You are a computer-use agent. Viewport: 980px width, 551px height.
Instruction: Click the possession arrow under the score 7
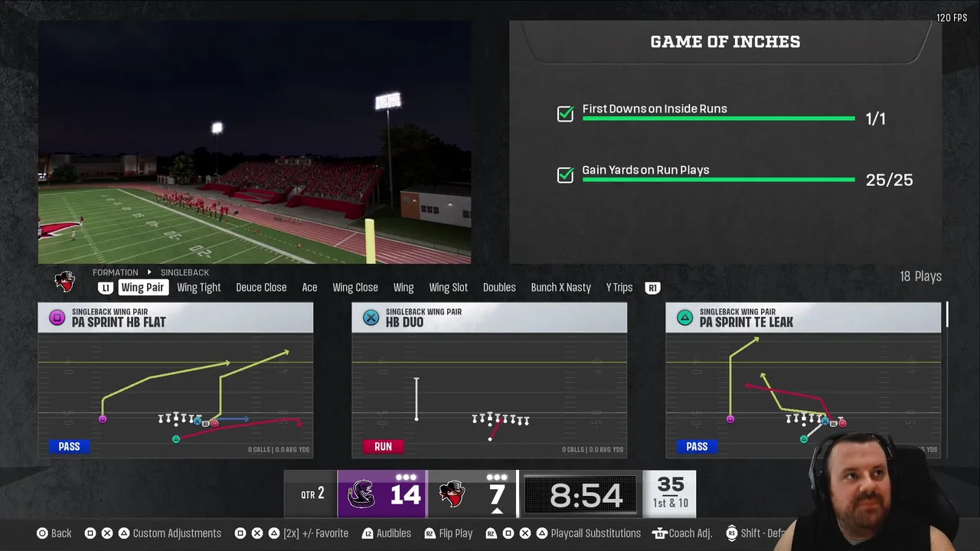click(x=496, y=511)
